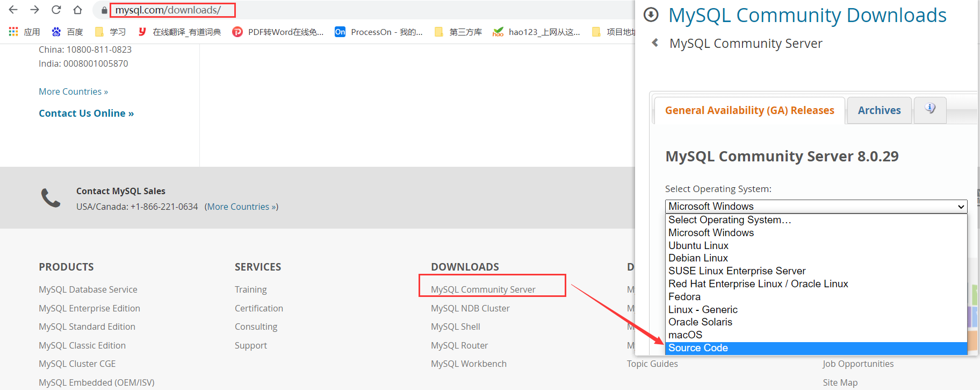Click the back chevron beside MySQL Community Server
This screenshot has width=980, height=390.
tap(655, 42)
